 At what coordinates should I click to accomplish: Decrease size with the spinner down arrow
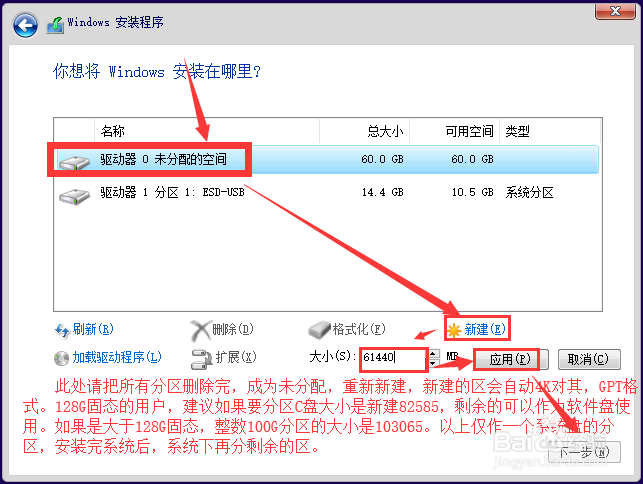[x=433, y=363]
